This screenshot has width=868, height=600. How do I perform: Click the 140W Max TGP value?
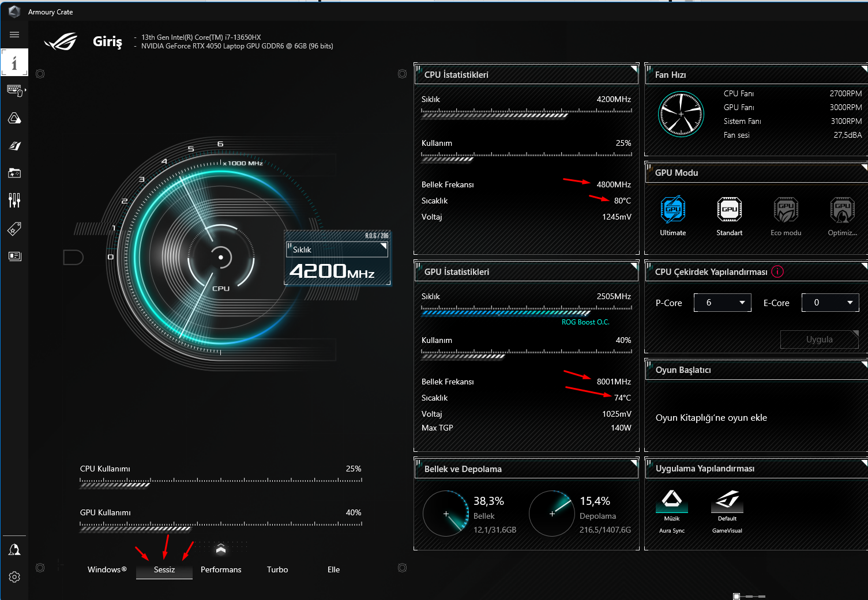click(621, 428)
